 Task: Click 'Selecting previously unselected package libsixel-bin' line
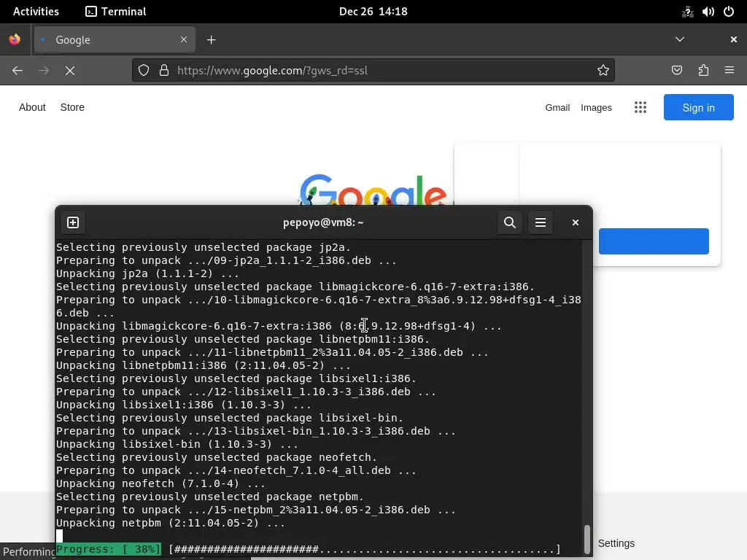(230, 418)
